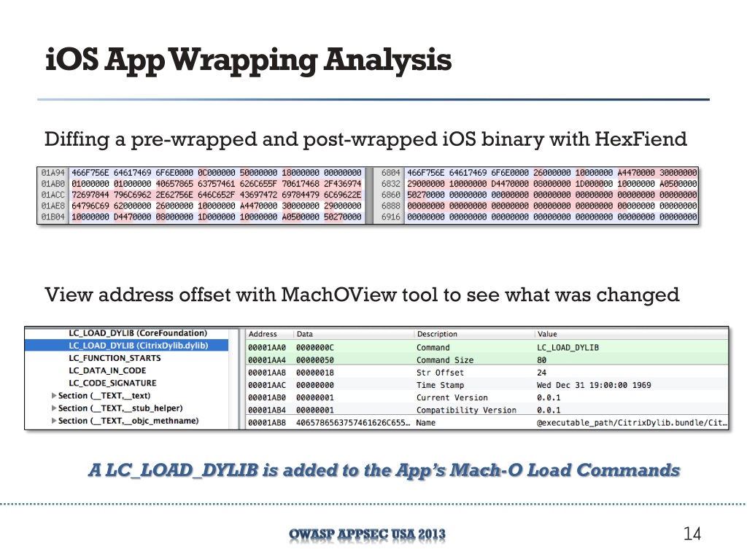747x560 pixels.
Task: Click hex offset 01B04 in left pane
Action: 53,217
